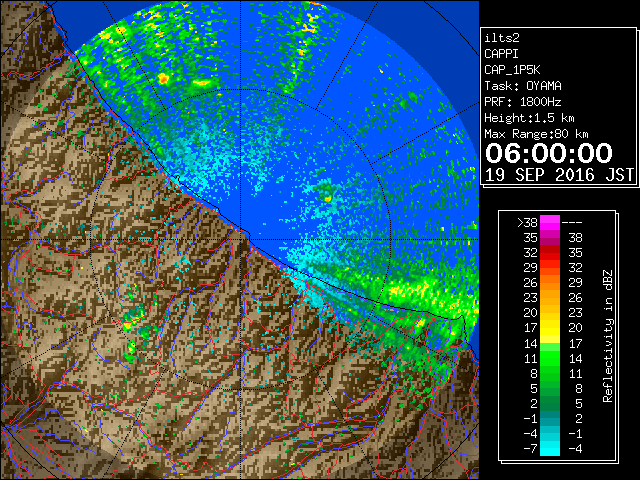Image resolution: width=640 pixels, height=480 pixels.
Task: Pick the purple color band between 35 and 38
Action: [x=550, y=238]
